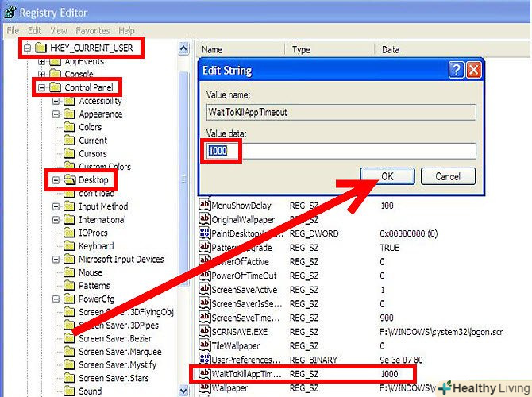
Task: Click the TileWallpaper string value icon
Action: (205, 345)
